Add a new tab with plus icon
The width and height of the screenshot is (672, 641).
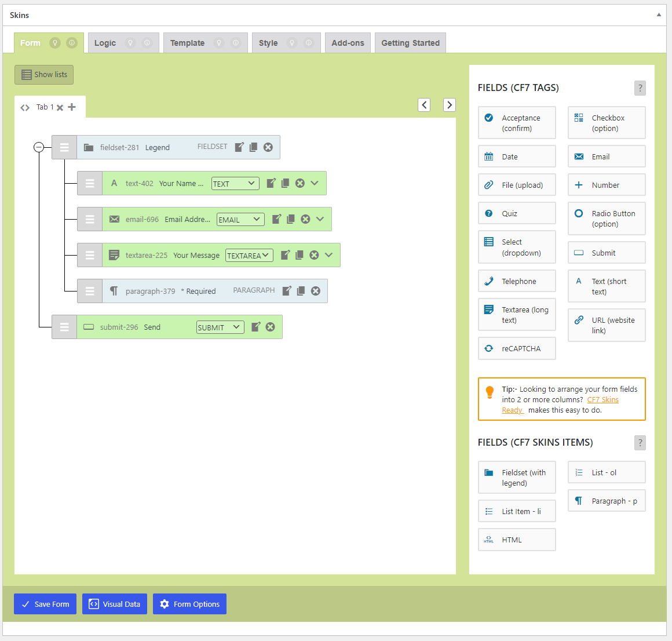[x=72, y=107]
